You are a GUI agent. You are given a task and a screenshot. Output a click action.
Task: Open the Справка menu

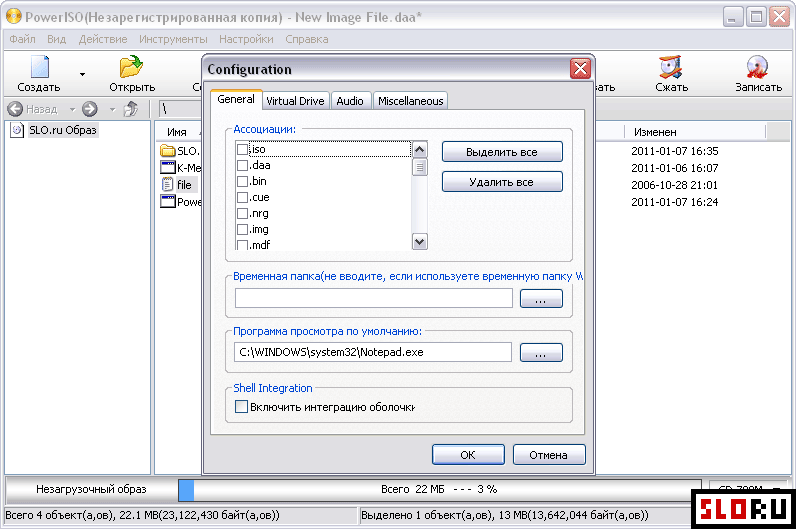click(307, 39)
